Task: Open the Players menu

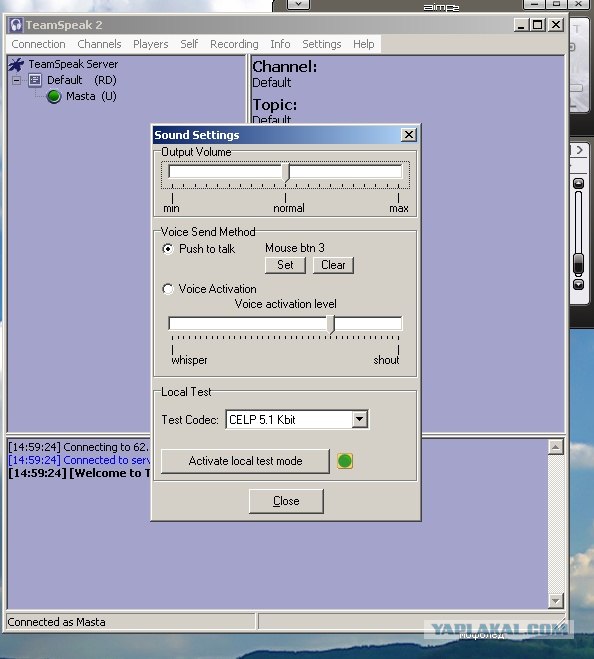Action: pyautogui.click(x=150, y=44)
